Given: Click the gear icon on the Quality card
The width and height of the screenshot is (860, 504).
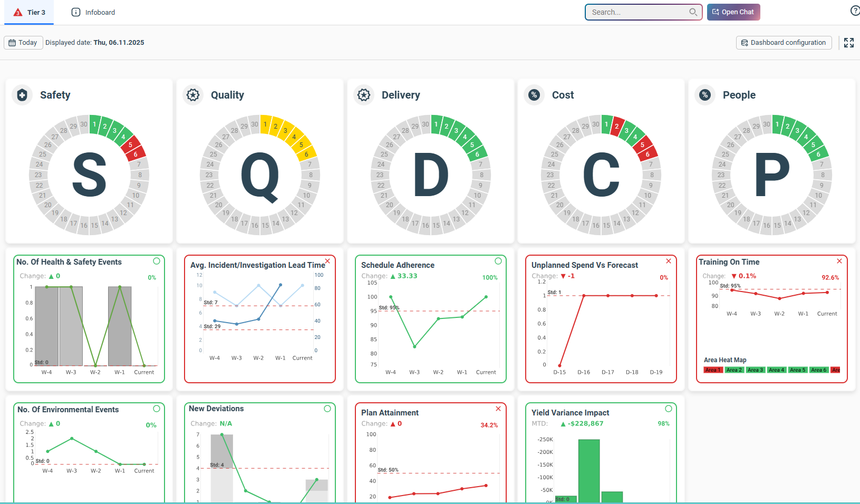Looking at the screenshot, I should [x=193, y=95].
